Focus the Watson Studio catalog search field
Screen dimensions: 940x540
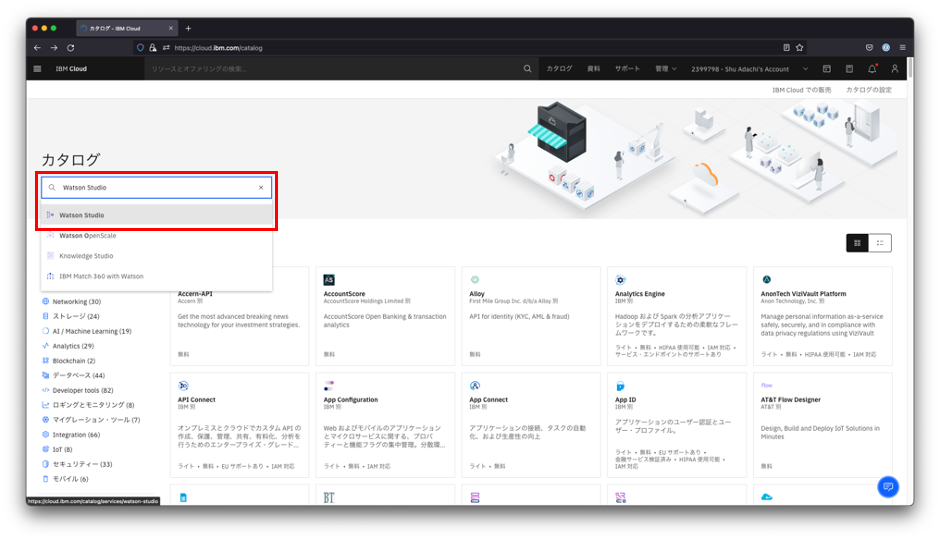(157, 188)
